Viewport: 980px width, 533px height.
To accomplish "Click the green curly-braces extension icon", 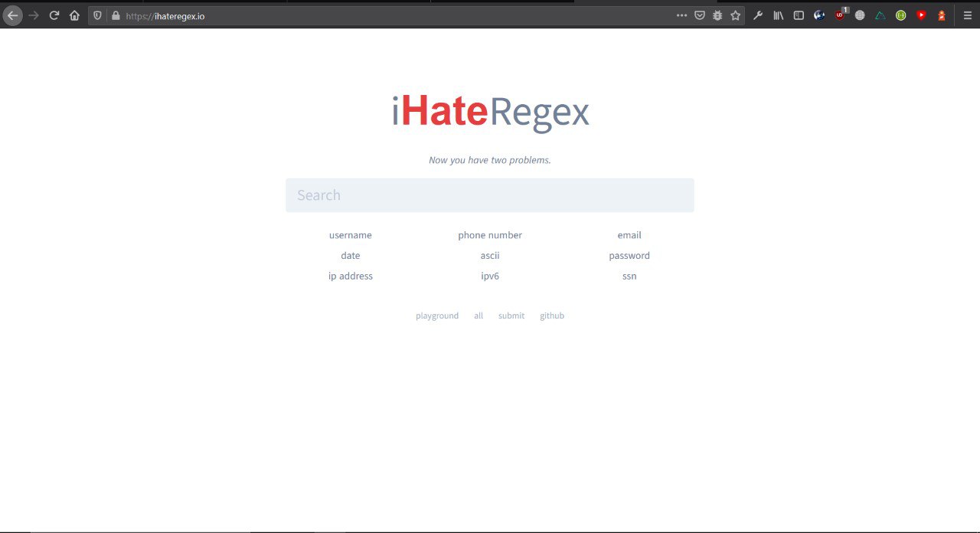I will (901, 15).
